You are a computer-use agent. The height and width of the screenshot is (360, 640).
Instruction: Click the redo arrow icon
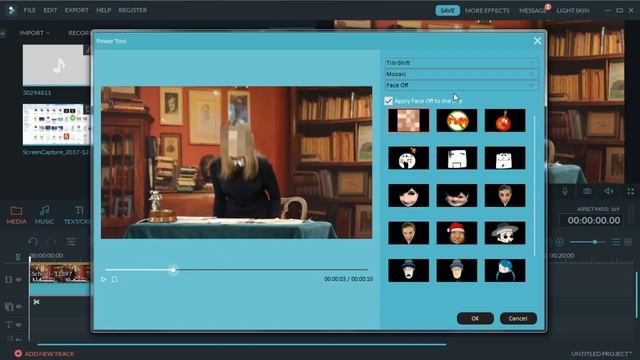coord(51,241)
